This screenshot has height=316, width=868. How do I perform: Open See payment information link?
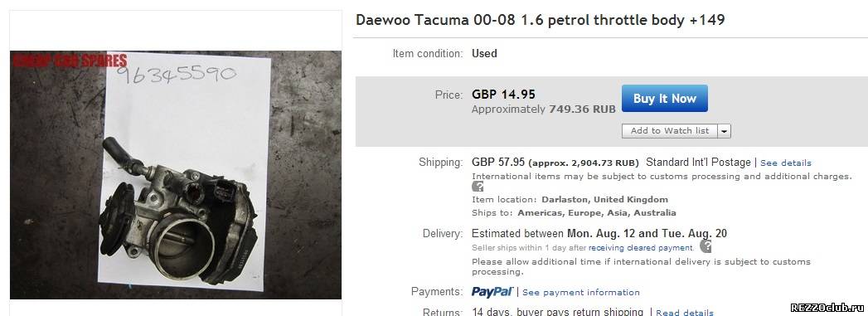point(580,292)
